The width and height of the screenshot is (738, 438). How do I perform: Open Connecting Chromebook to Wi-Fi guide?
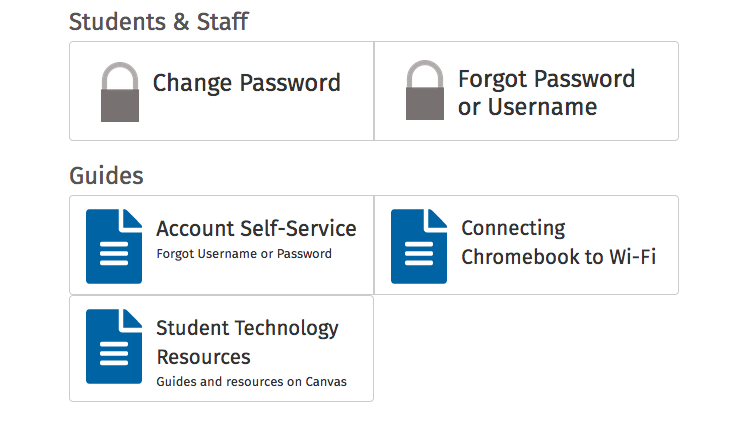[558, 242]
